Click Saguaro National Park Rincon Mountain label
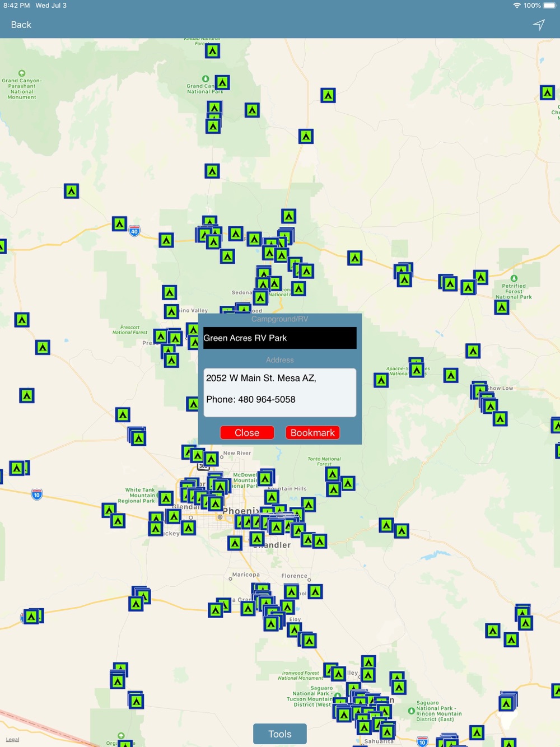This screenshot has width=560, height=747. (x=439, y=711)
